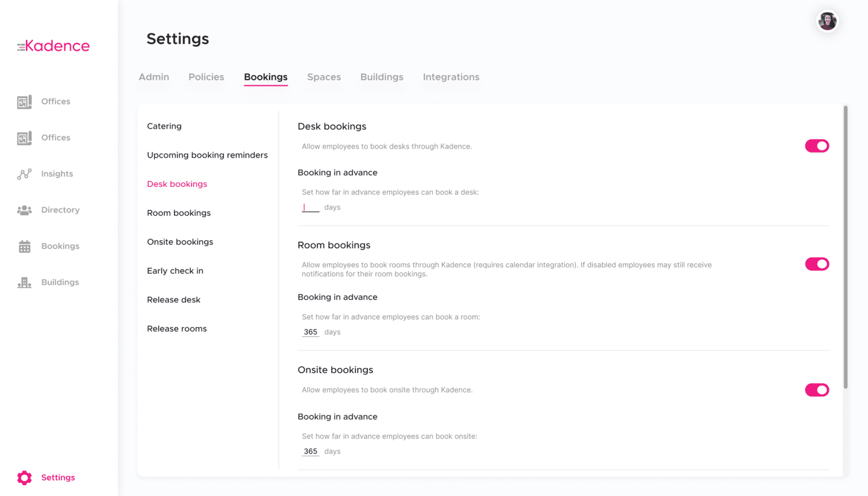
Task: Select Room bookings in the settings submenu
Action: [x=179, y=213]
